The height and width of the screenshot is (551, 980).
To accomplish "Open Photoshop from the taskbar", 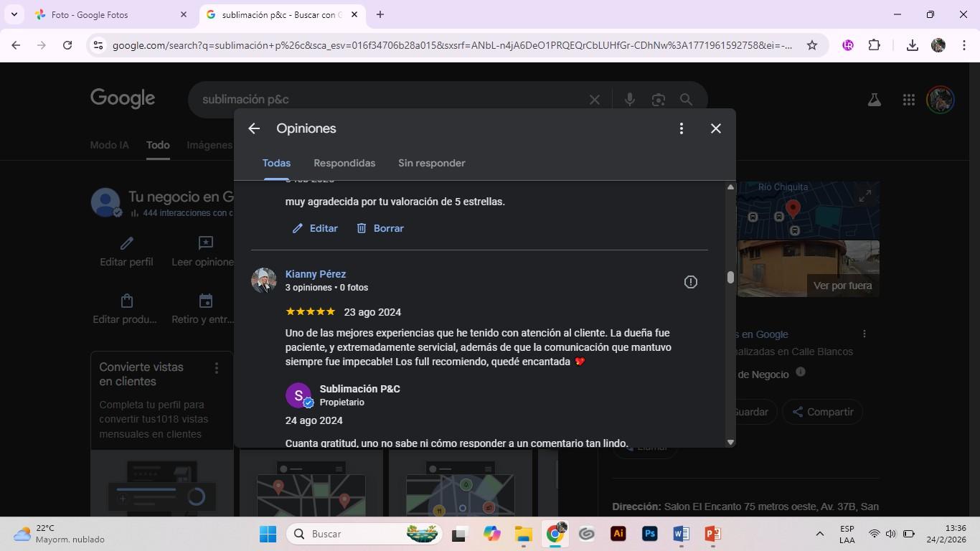I will coord(649,534).
